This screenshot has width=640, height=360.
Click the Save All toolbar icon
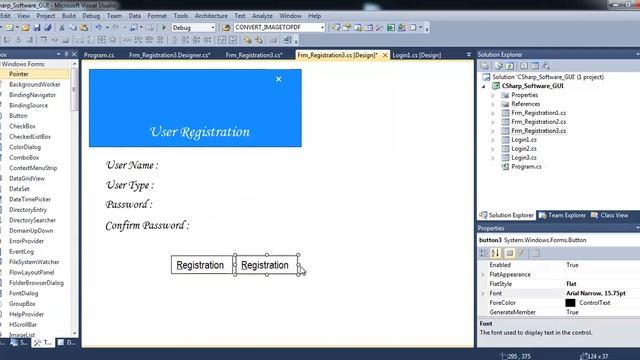[x=47, y=28]
